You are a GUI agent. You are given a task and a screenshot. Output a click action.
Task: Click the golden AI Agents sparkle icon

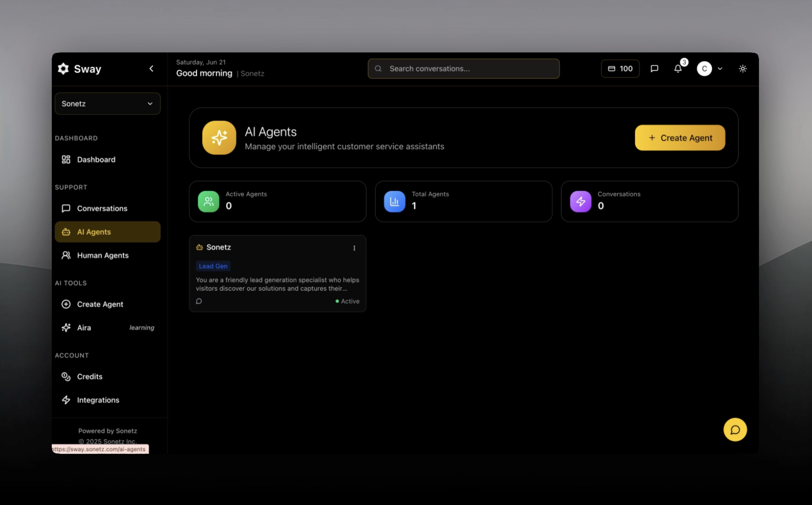(219, 138)
